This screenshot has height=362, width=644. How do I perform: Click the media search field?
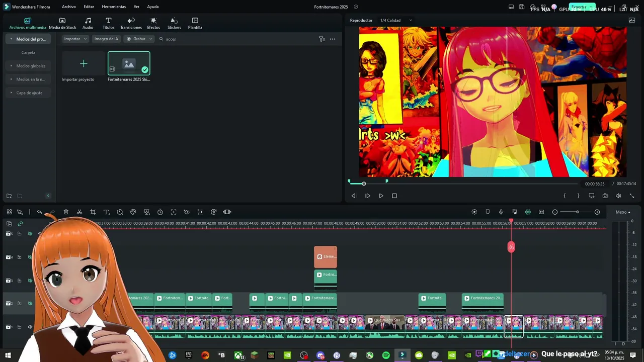coord(236,39)
